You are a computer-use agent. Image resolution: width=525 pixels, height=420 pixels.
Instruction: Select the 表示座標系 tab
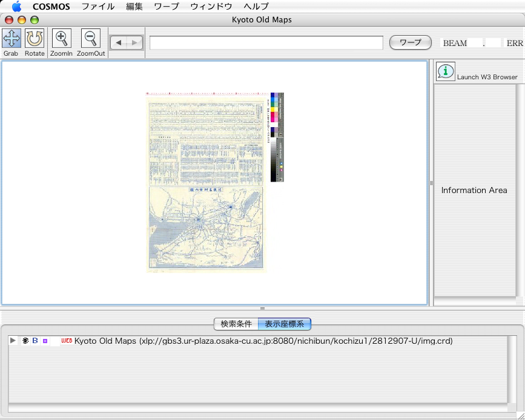[x=284, y=324]
